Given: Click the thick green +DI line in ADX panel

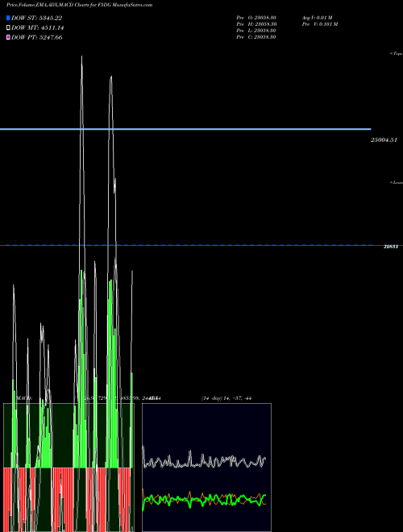Looking at the screenshot, I should click(204, 500).
